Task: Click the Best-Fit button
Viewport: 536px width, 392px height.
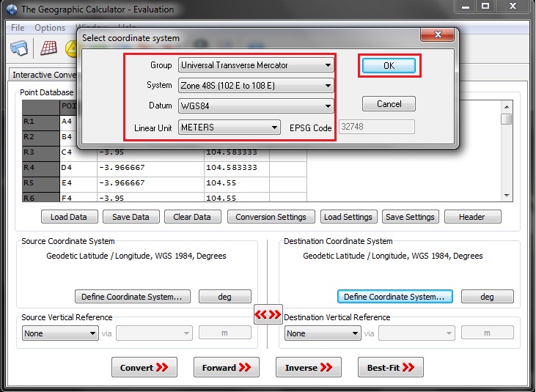Action: pyautogui.click(x=390, y=367)
